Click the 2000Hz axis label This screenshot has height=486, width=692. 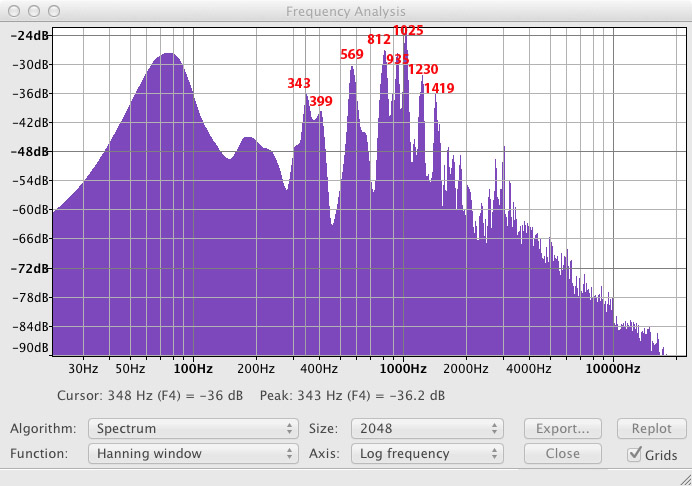coord(466,369)
